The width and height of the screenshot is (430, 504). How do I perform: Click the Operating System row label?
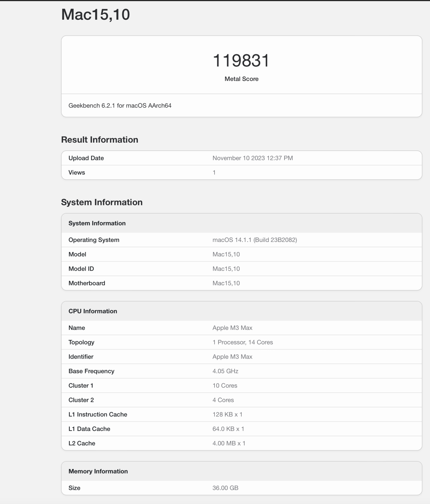94,240
